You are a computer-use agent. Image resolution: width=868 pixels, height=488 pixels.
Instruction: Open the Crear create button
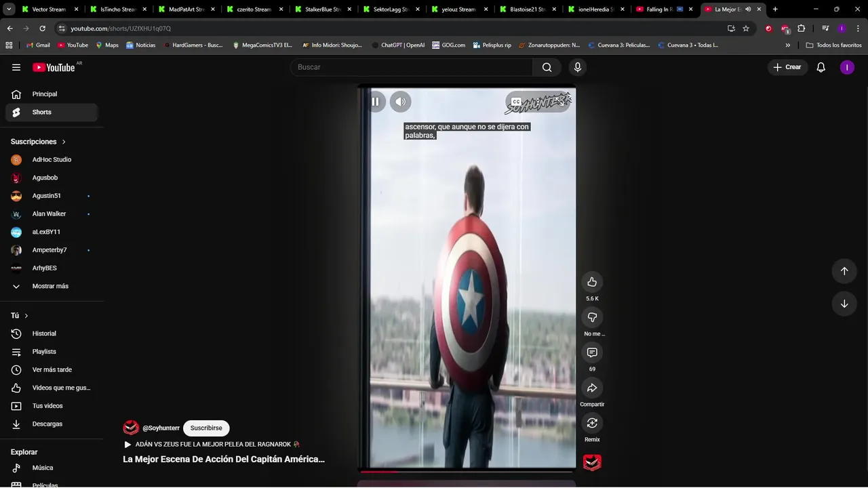point(788,67)
